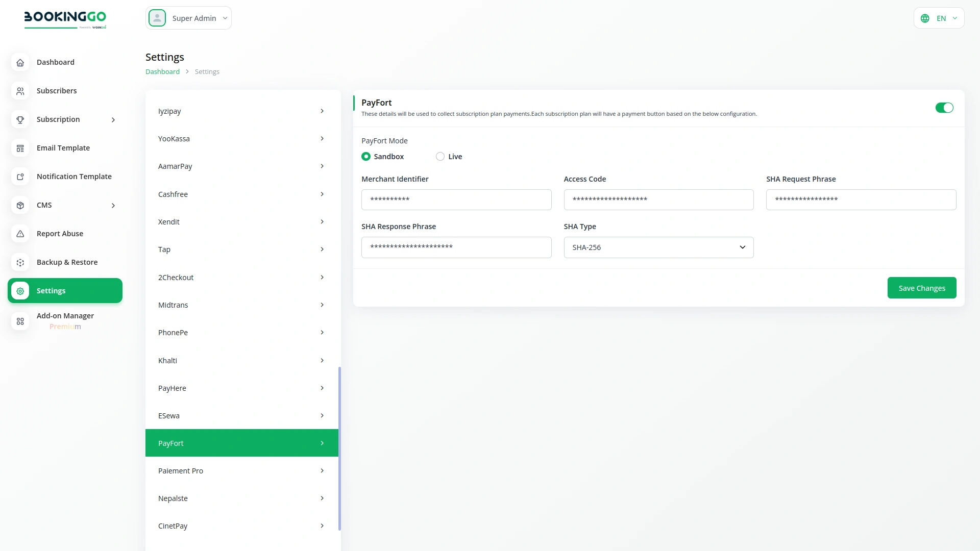Open the Report Abuse section
980x551 pixels.
tap(60, 233)
